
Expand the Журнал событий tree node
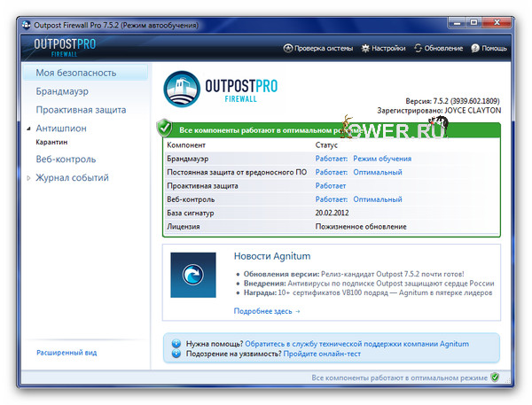[28, 178]
